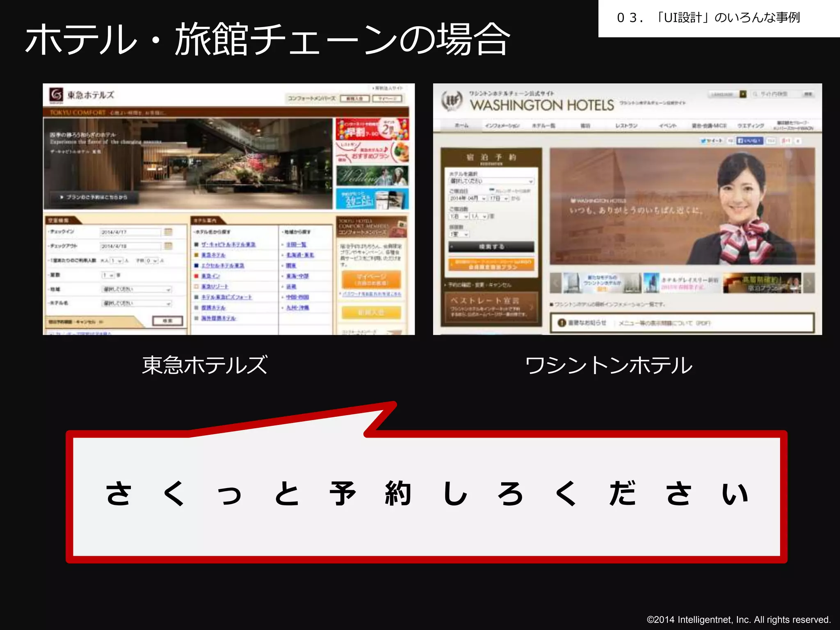Click the calendar select icon in Washington reservation
The height and width of the screenshot is (630, 840).
492,191
